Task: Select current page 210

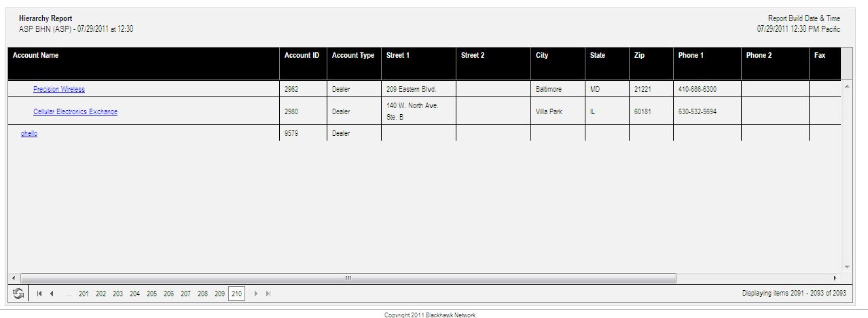Action: click(x=236, y=294)
